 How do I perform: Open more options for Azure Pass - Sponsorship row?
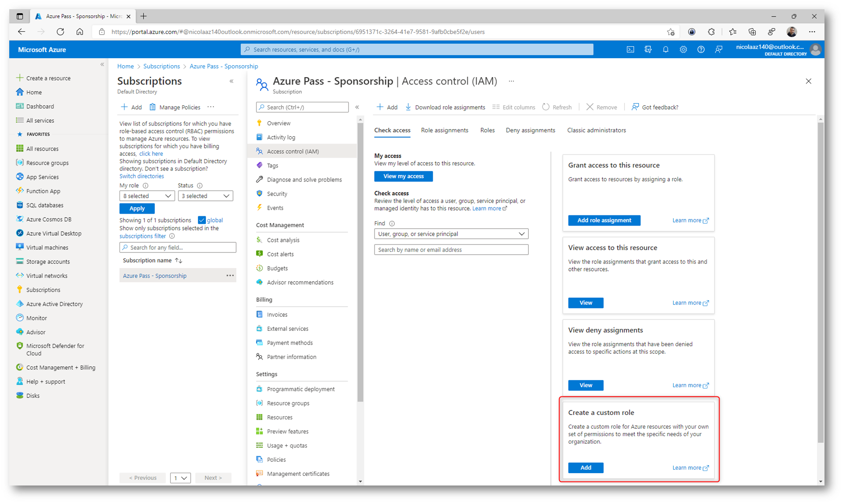[x=230, y=275]
